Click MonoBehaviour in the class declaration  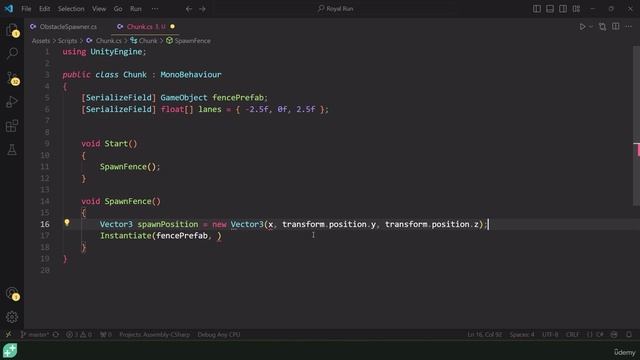pos(191,75)
